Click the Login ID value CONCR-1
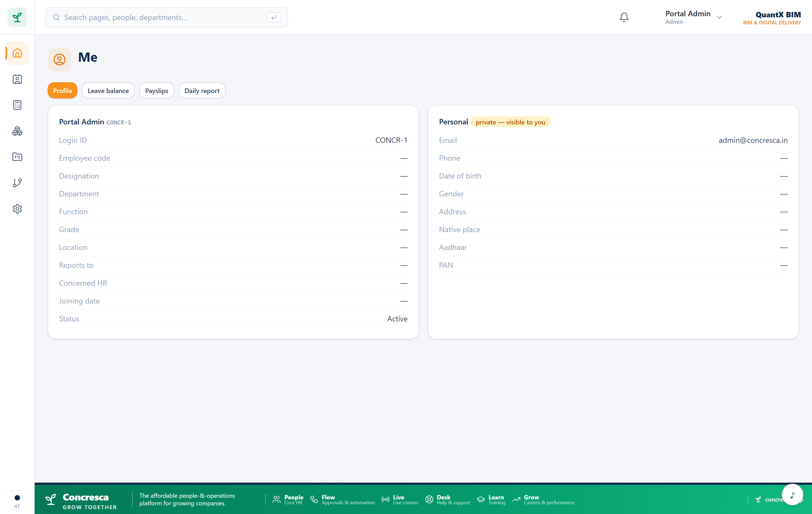 (391, 140)
